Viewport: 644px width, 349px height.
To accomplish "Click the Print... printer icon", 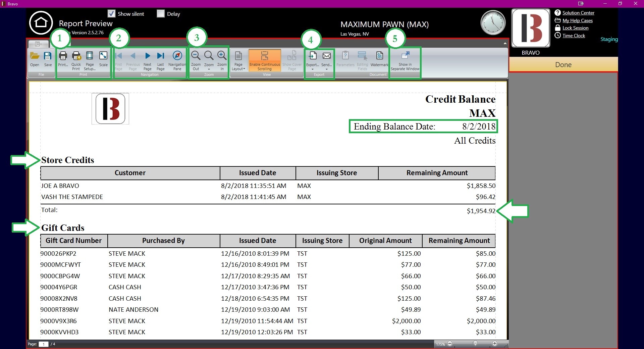I will click(63, 59).
